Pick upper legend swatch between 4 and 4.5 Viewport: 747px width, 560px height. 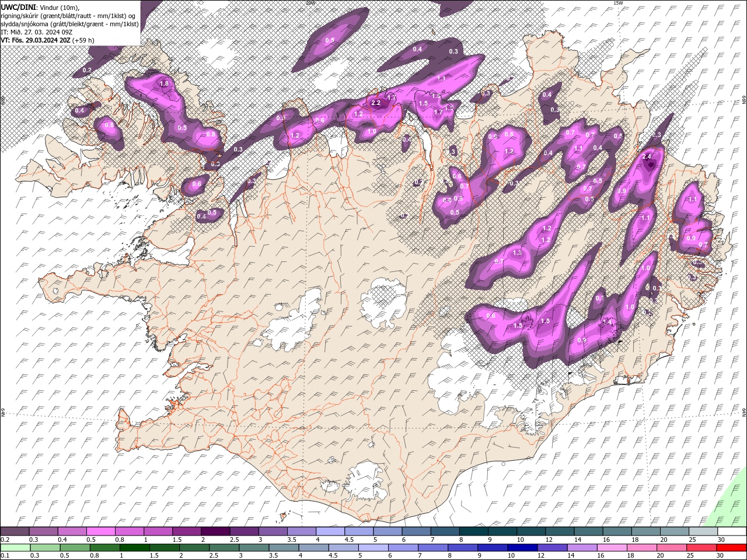[330, 531]
